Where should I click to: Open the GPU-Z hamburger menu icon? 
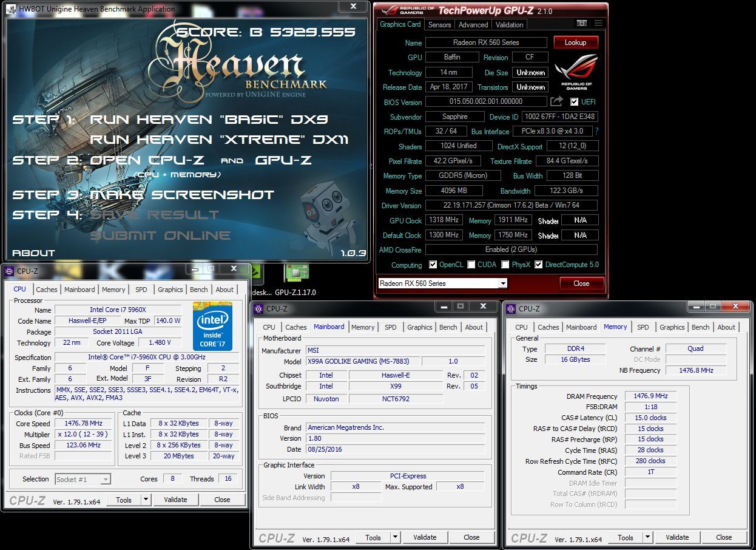[x=598, y=23]
